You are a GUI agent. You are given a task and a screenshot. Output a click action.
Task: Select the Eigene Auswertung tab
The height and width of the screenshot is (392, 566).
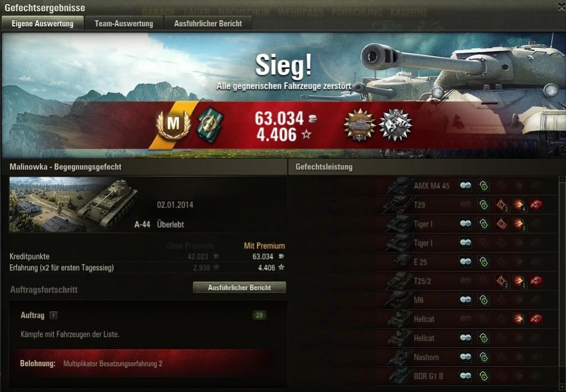click(x=43, y=24)
